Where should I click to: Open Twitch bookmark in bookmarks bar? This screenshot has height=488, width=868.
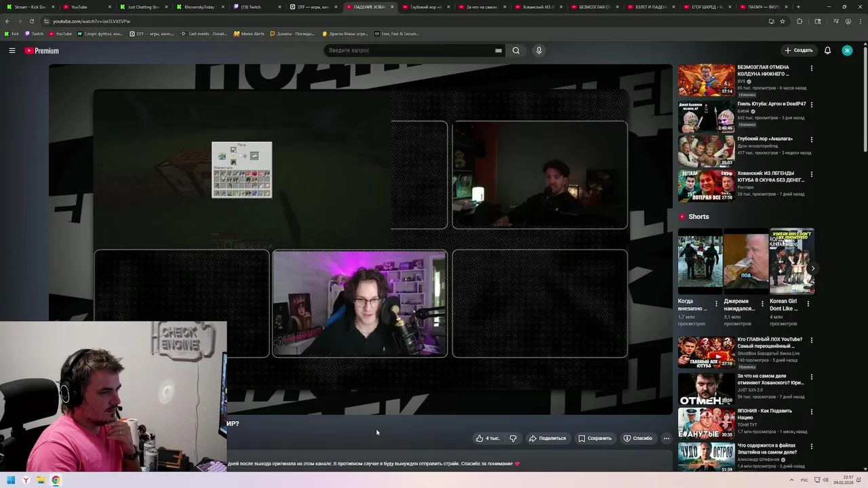pos(33,33)
